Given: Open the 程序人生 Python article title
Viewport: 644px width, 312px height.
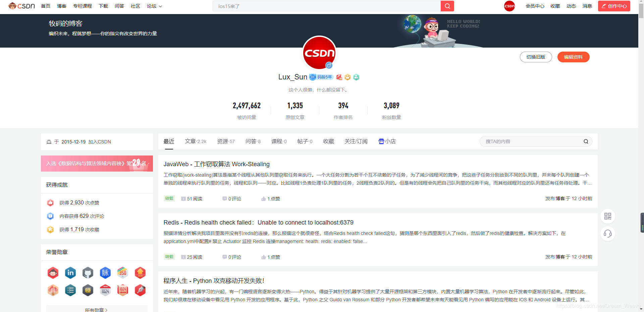Looking at the screenshot, I should (214, 281).
